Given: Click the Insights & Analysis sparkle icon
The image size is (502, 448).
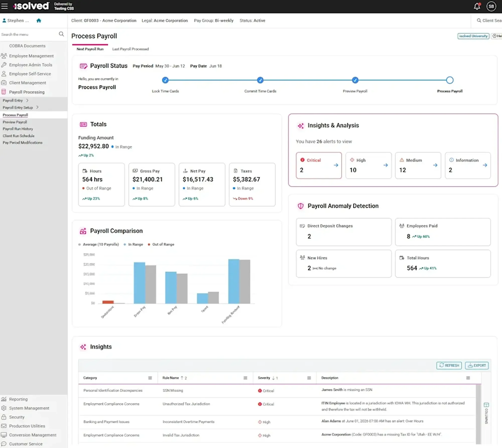Looking at the screenshot, I should 301,126.
